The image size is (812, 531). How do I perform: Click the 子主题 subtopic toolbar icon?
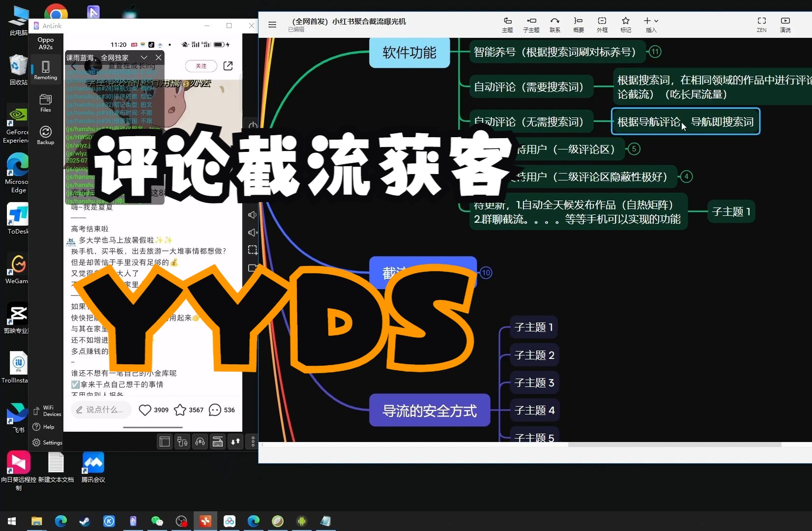531,24
